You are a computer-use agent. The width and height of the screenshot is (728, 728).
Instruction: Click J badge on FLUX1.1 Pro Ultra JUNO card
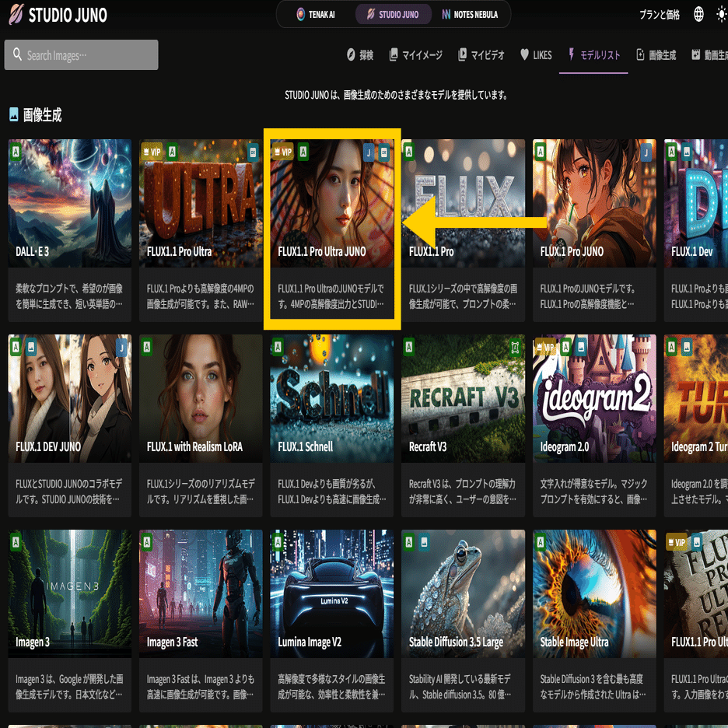click(x=369, y=152)
